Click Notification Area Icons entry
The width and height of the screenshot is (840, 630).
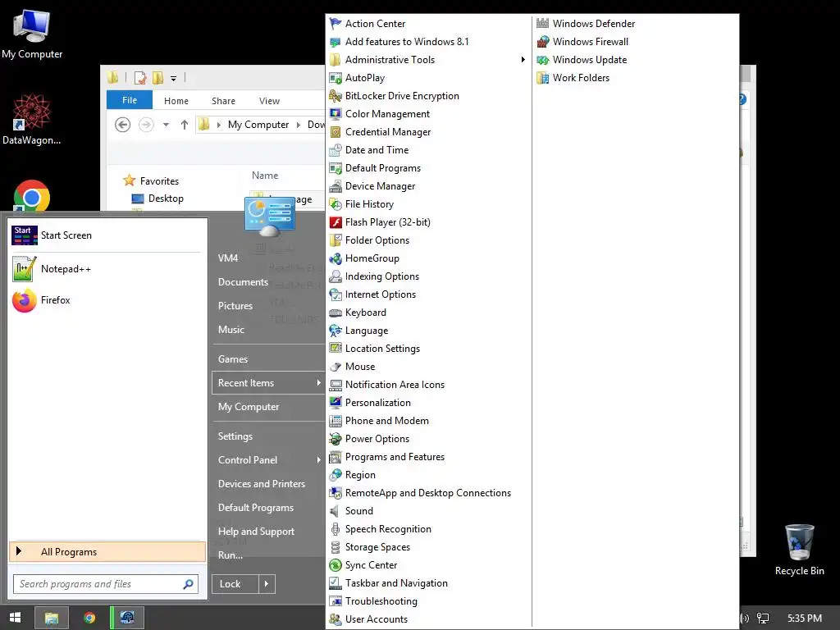pos(395,385)
